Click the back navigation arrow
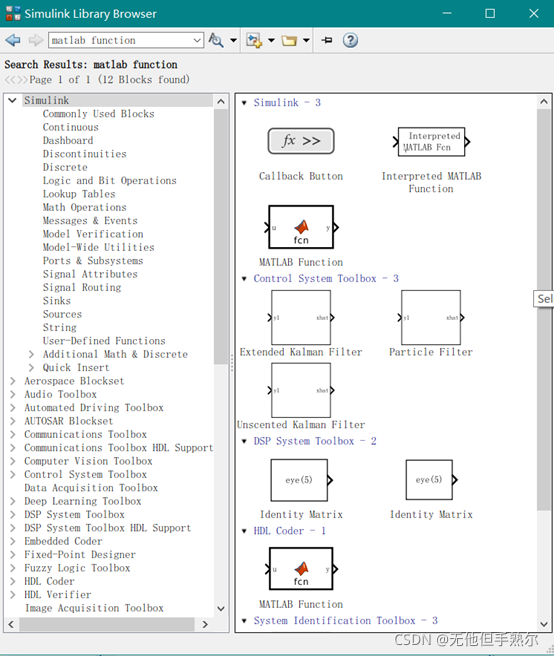The height and width of the screenshot is (656, 554). [x=13, y=40]
